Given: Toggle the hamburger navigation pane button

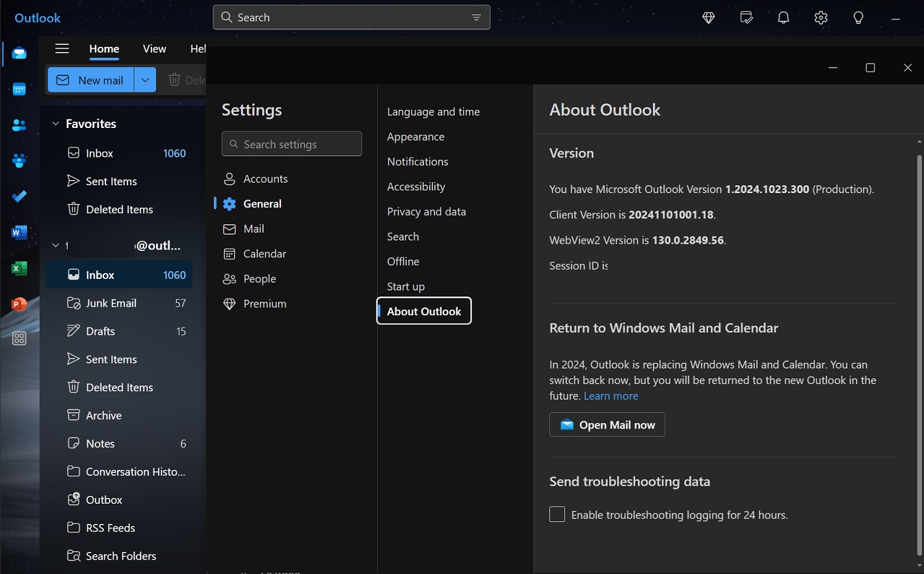Looking at the screenshot, I should pos(62,49).
